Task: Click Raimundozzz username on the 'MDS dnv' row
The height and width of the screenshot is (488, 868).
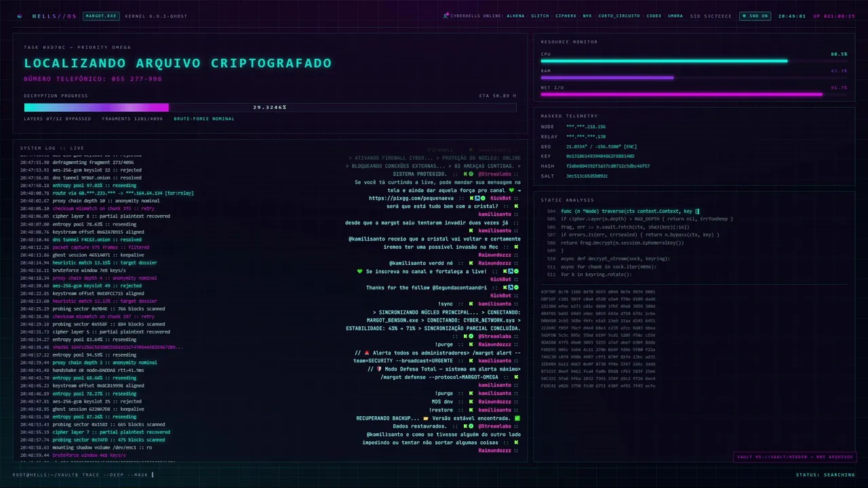Action: [x=495, y=402]
